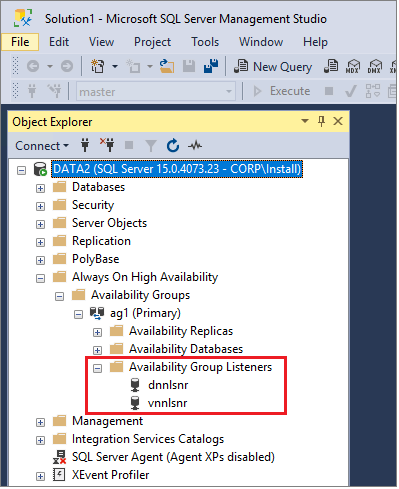Open the master database combo box

pyautogui.click(x=155, y=91)
